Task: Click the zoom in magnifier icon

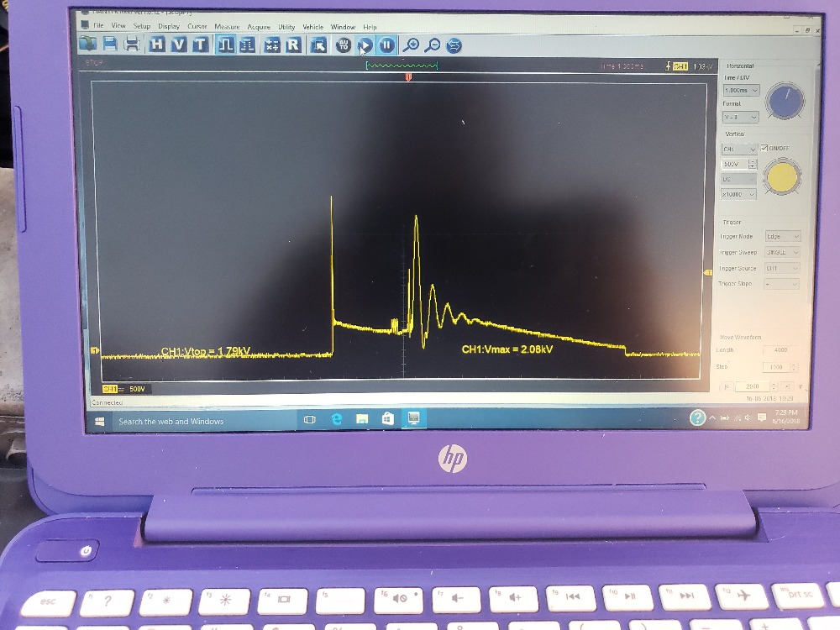Action: 411,45
